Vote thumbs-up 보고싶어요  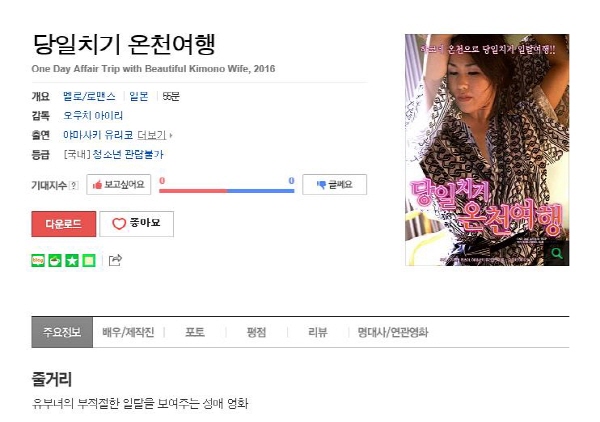click(119, 184)
